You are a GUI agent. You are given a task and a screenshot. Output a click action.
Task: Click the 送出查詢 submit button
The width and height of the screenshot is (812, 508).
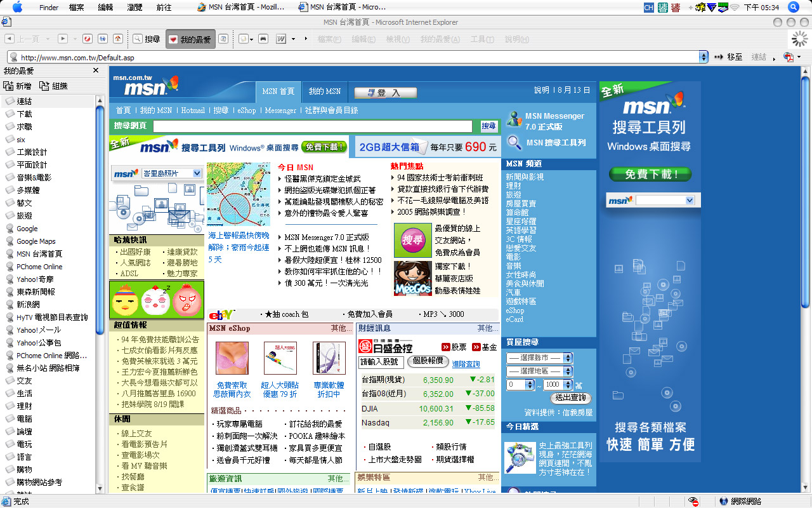click(570, 398)
